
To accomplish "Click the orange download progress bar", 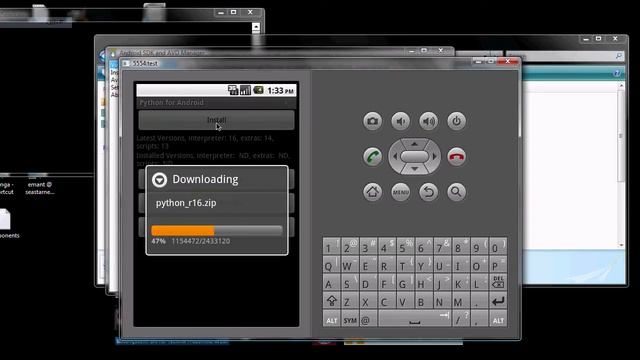I will tap(217, 231).
